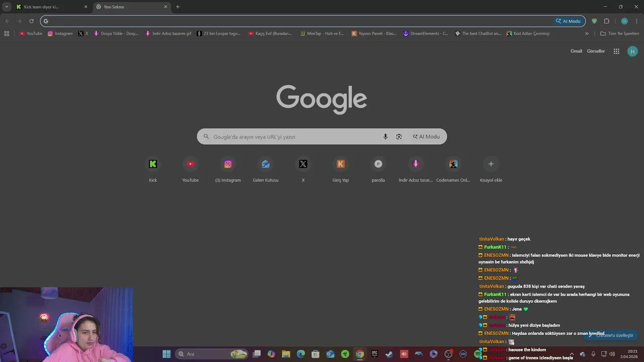Open File Explorer from taskbar
644x362 pixels.
click(x=286, y=354)
